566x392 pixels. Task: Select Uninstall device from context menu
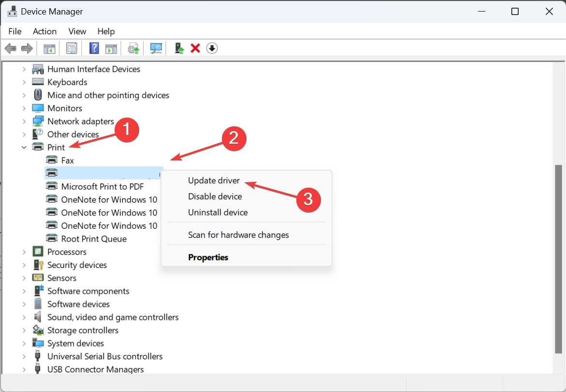(218, 212)
